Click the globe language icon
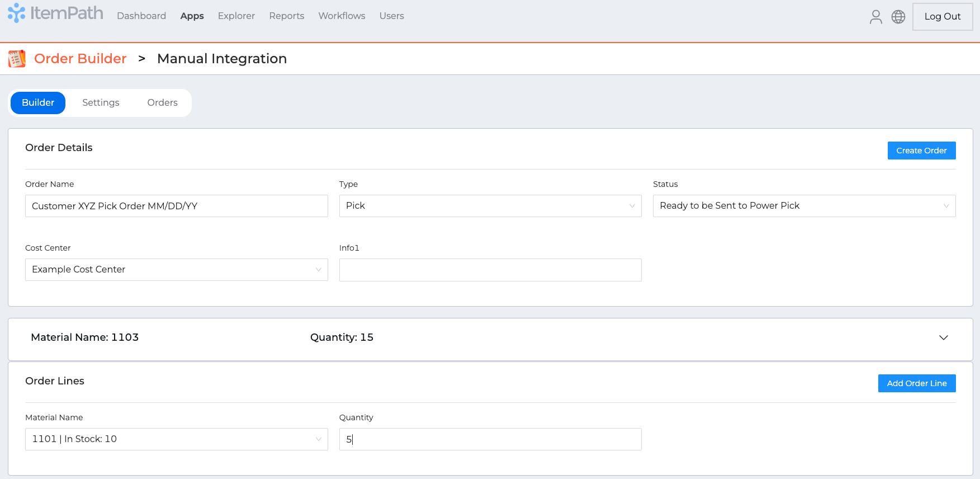Screen dimensions: 980x479 click(898, 17)
